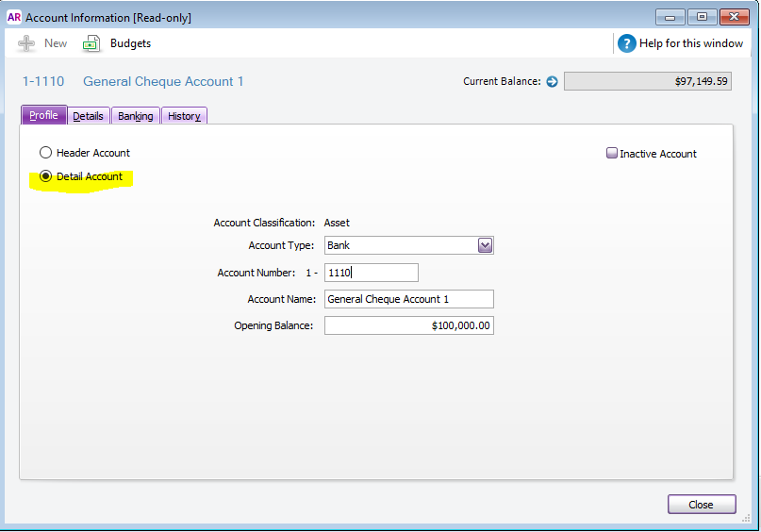Viewport: 761px width, 532px height.
Task: Switch to the Details tab
Action: click(88, 116)
